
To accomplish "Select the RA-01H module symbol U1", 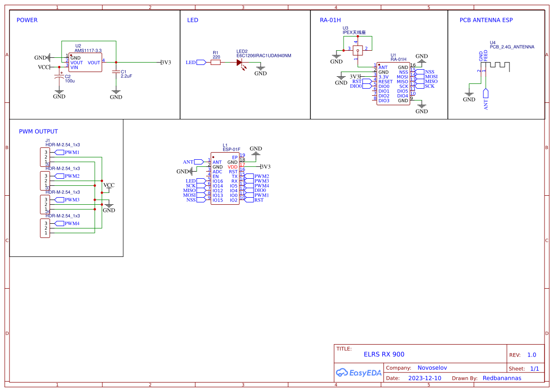I will 393,83.
